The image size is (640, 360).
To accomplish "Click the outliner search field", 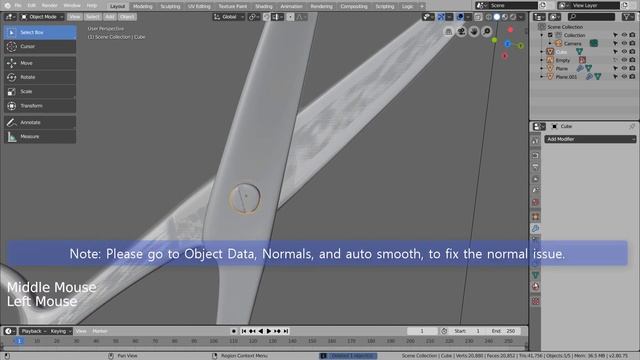I will point(591,17).
